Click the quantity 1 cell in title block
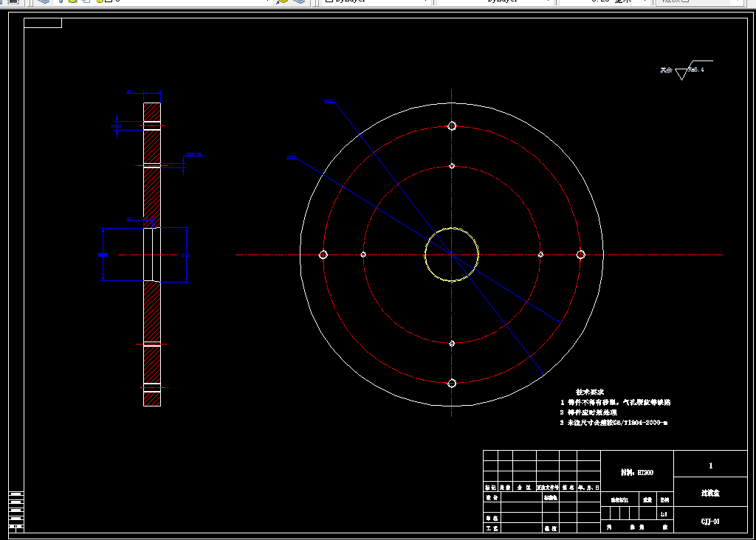 tap(710, 464)
